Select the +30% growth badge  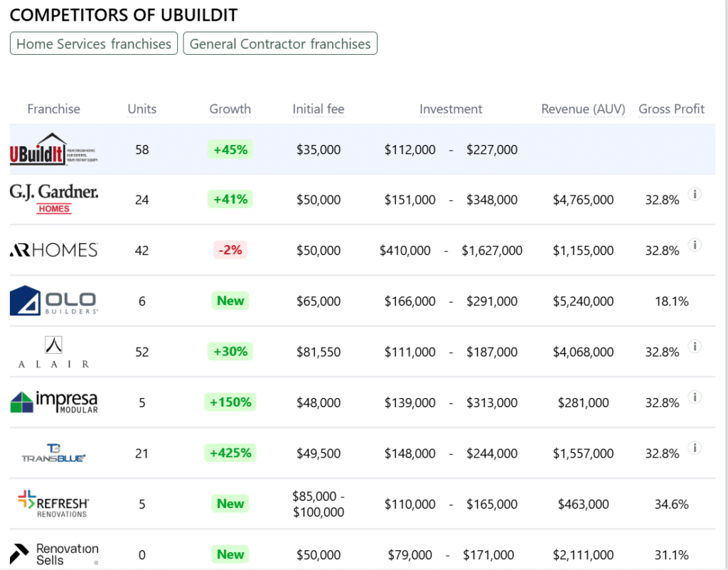click(x=230, y=352)
